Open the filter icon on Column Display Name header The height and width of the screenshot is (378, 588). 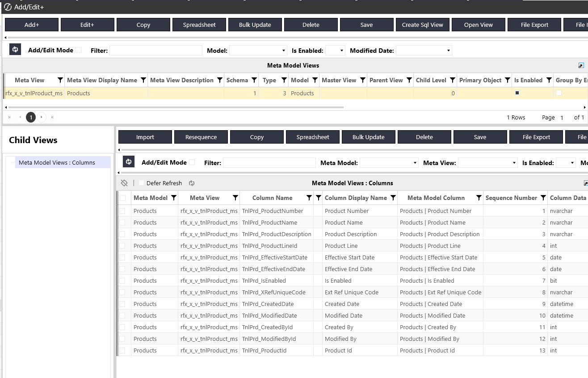393,198
